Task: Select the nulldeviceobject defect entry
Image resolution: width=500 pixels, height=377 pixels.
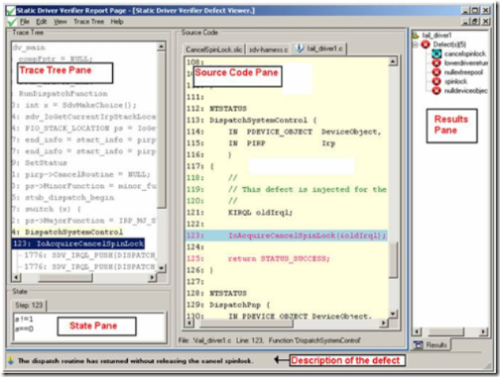Action: click(466, 90)
